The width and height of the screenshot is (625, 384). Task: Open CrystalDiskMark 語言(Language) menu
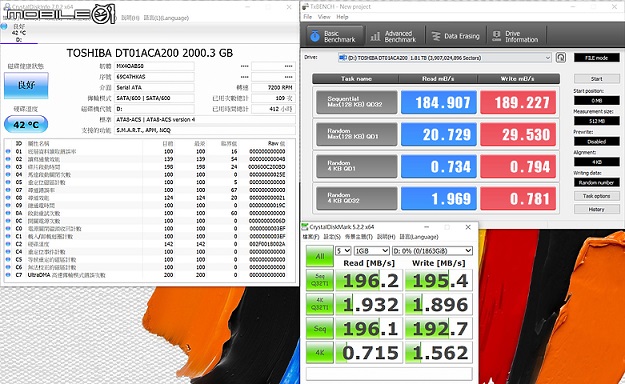419,237
